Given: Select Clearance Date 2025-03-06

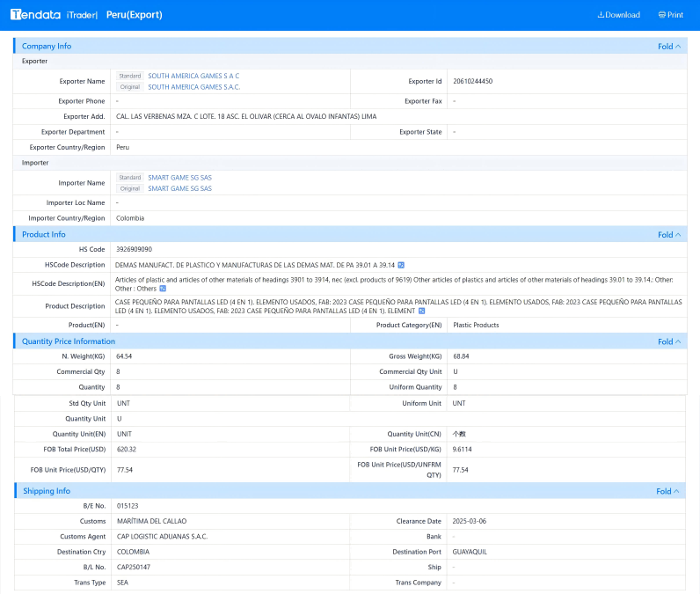Looking at the screenshot, I should (470, 521).
